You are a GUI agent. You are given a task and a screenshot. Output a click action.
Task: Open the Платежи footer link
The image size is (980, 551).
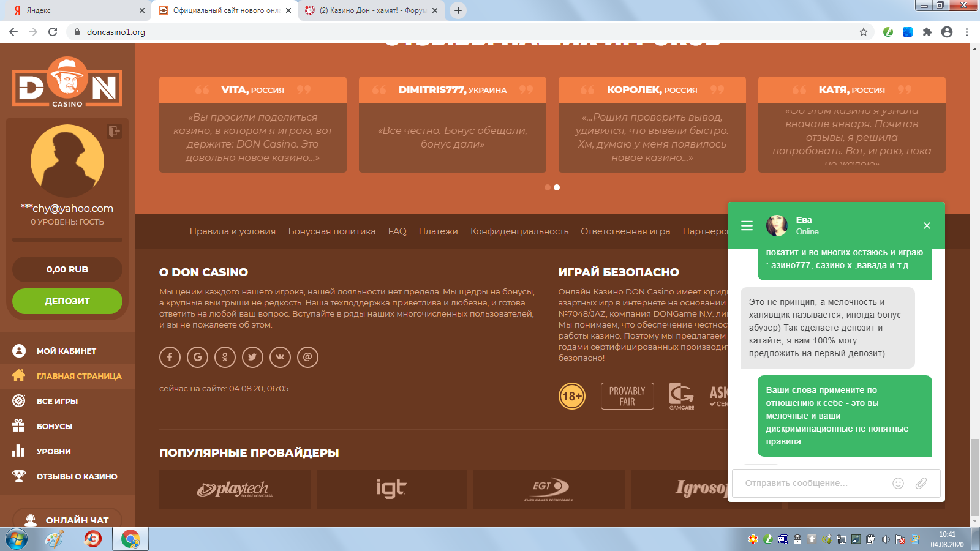pyautogui.click(x=438, y=231)
